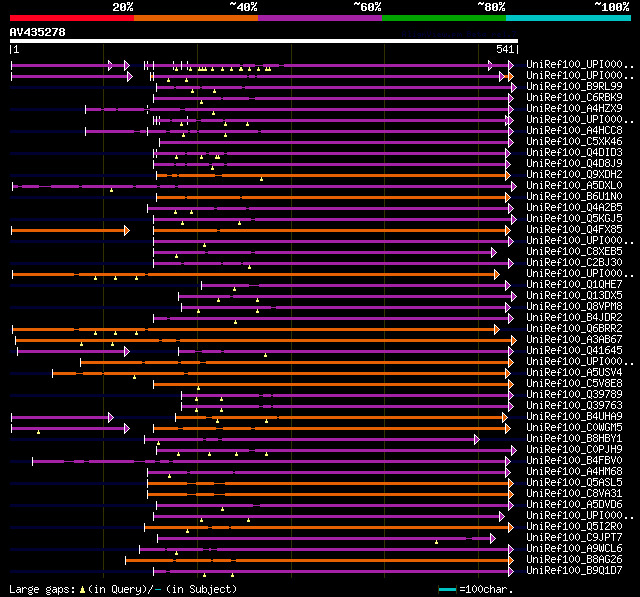Select the UniRef100_C5V8E8 label
Viewport: 640px width, 597px height.
(x=574, y=384)
